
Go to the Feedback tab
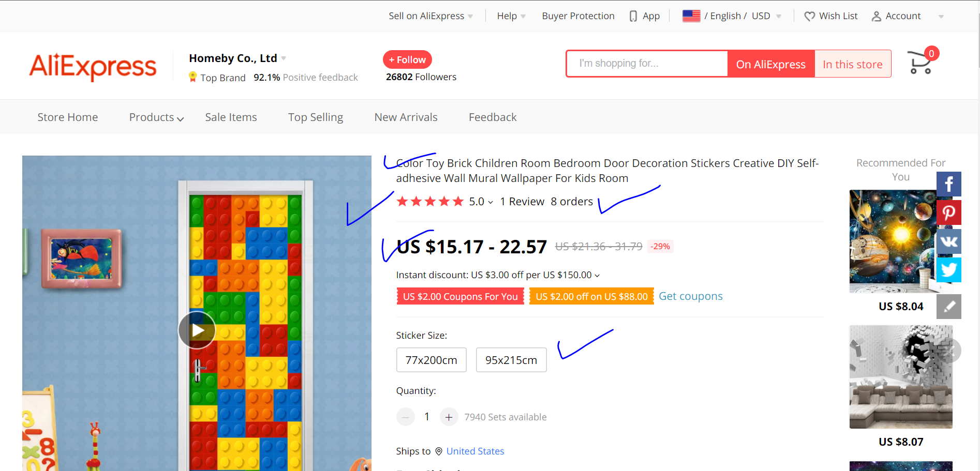(493, 117)
